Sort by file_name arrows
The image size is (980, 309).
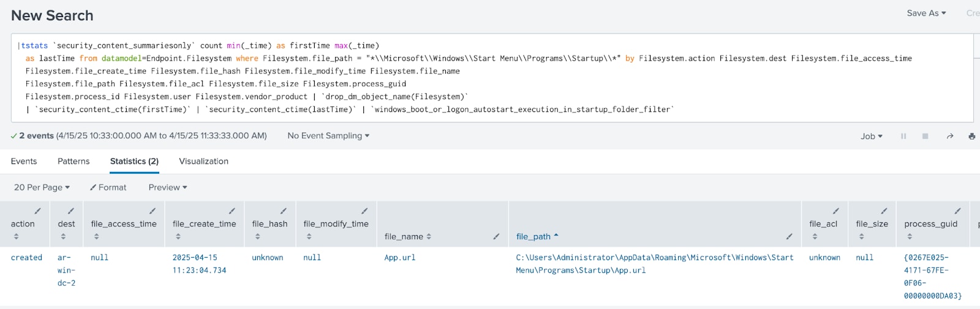click(x=429, y=236)
